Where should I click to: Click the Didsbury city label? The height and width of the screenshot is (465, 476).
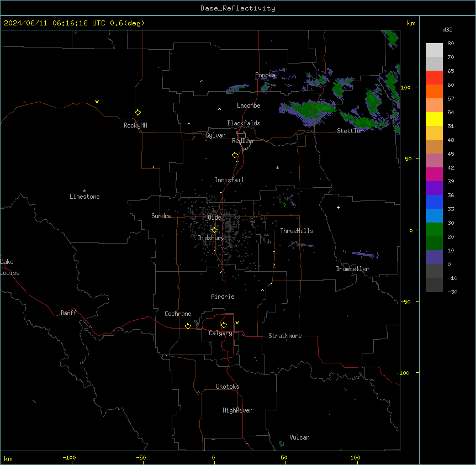(211, 238)
